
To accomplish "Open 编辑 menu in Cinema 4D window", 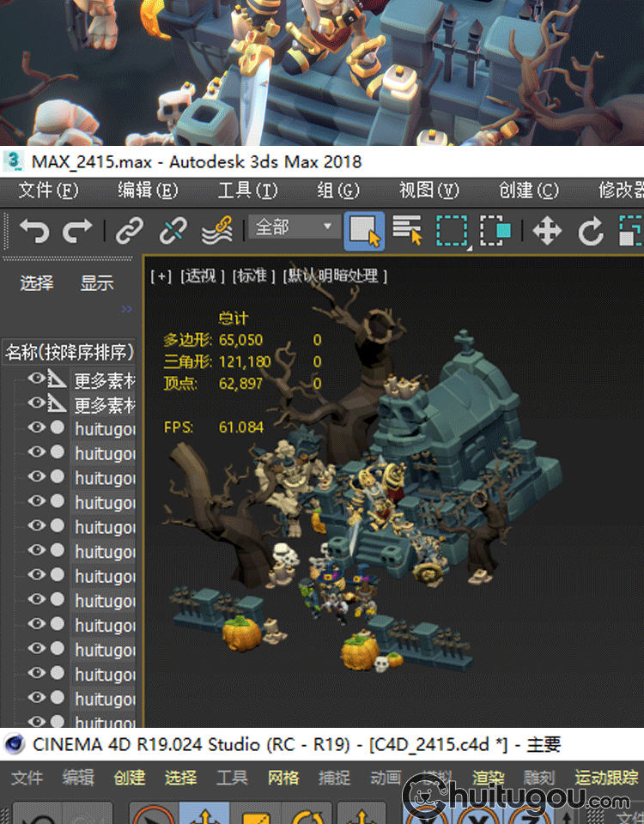I will coord(78,778).
